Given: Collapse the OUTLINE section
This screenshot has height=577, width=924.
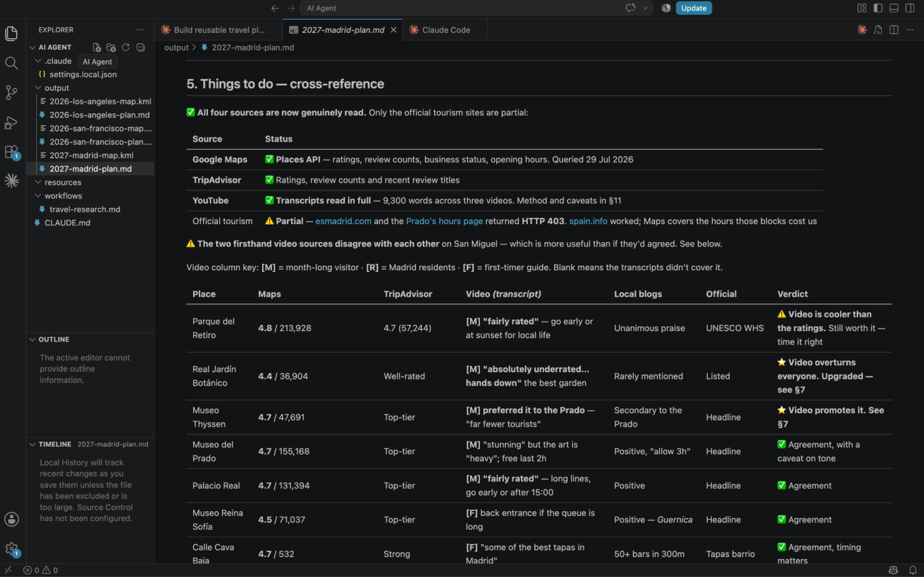Looking at the screenshot, I should (x=33, y=340).
